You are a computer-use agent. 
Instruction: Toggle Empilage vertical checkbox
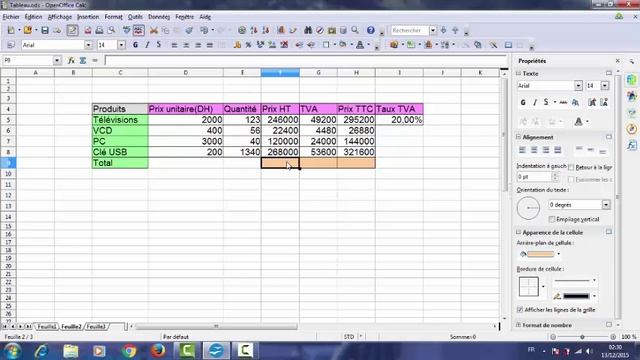click(x=552, y=219)
